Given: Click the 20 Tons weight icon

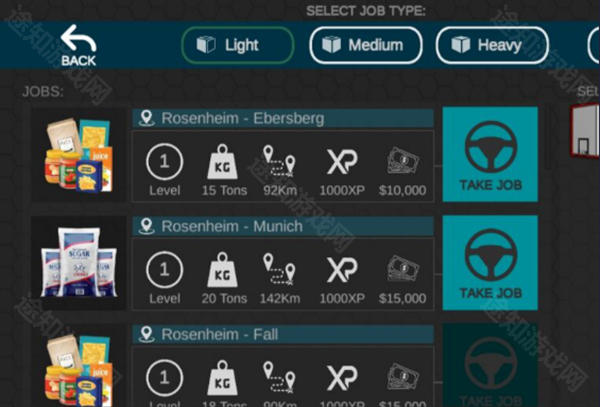Looking at the screenshot, I should [222, 270].
